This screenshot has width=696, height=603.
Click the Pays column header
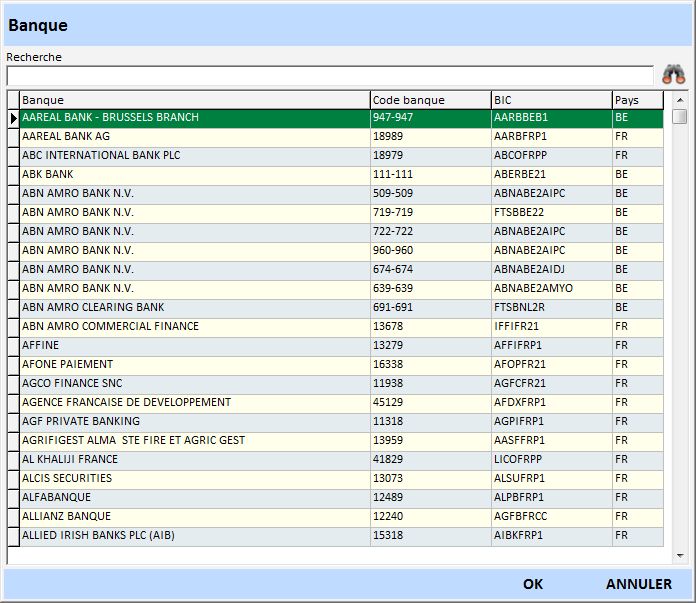click(636, 100)
